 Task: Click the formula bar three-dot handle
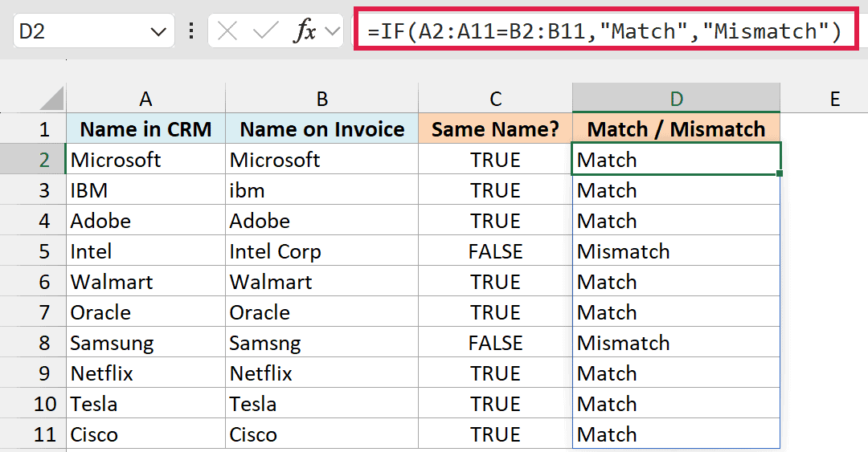point(191,31)
